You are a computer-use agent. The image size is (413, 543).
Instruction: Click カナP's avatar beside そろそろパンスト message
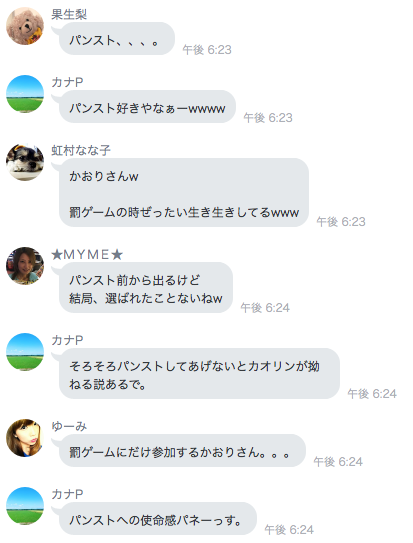pos(25,352)
